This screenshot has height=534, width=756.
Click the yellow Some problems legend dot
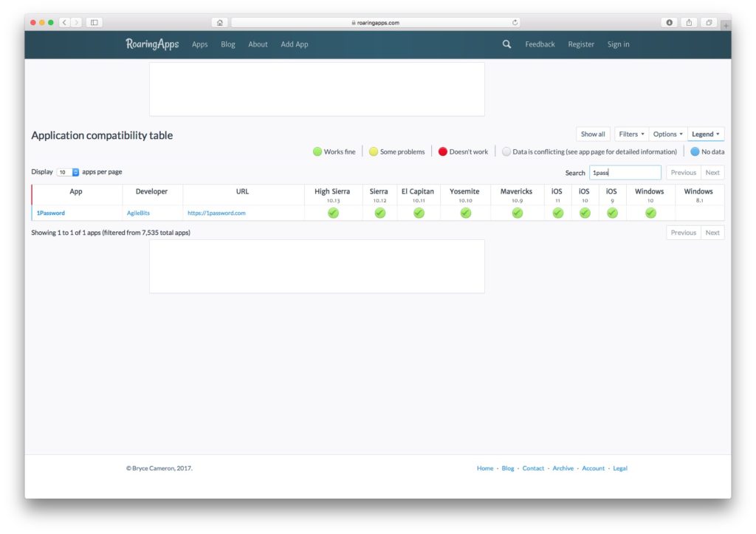click(373, 151)
